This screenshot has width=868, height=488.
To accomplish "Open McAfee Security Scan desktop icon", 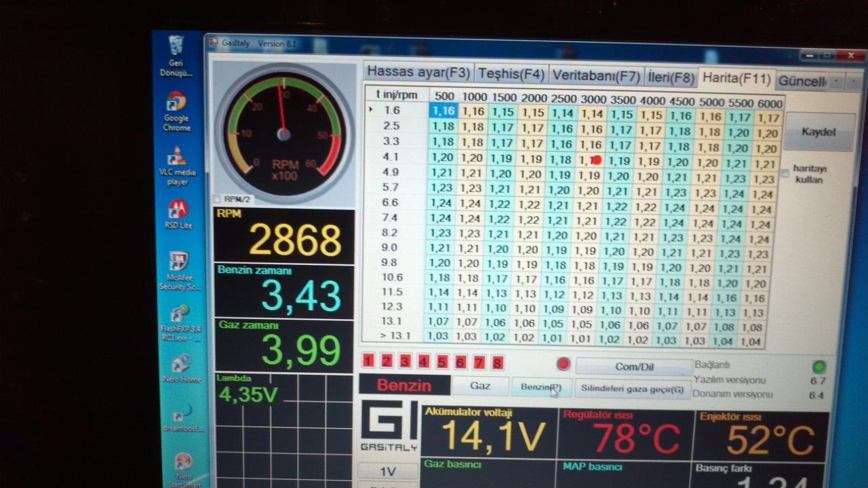I will [x=179, y=271].
